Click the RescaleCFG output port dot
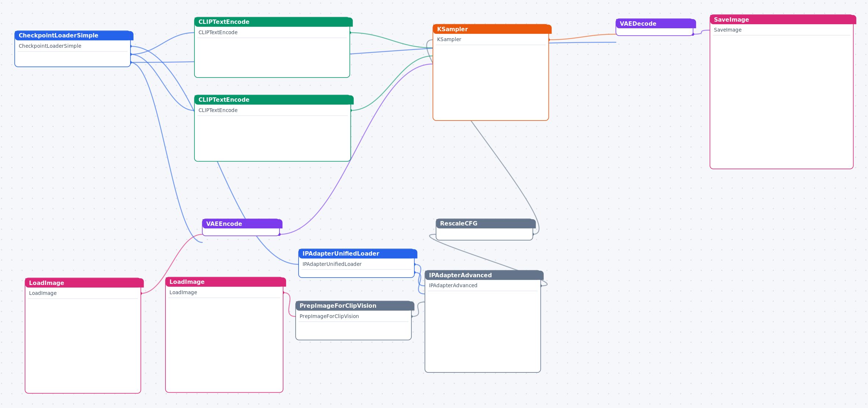 (533, 234)
